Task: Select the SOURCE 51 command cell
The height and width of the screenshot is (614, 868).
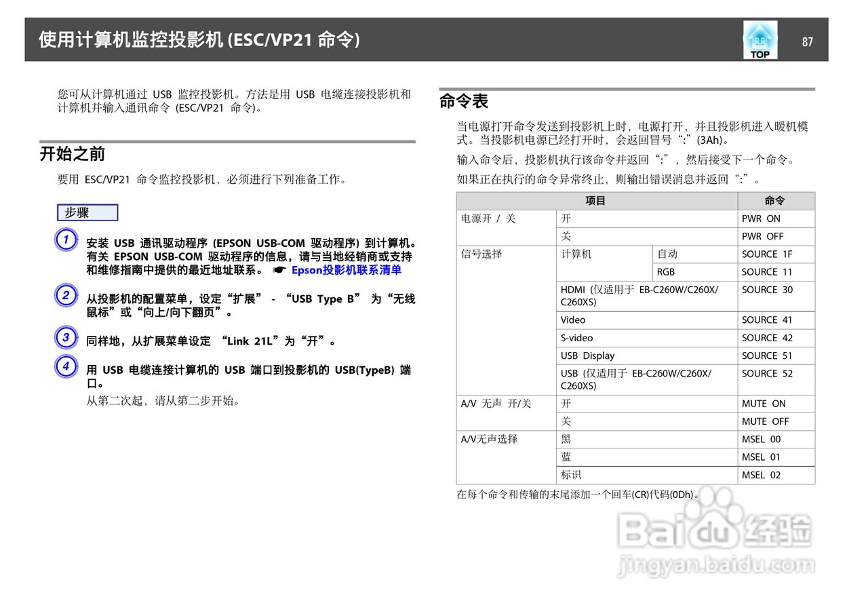Action: click(776, 356)
